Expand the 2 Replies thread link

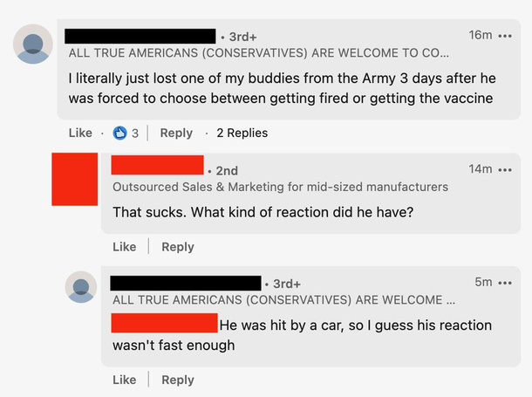pos(242,133)
